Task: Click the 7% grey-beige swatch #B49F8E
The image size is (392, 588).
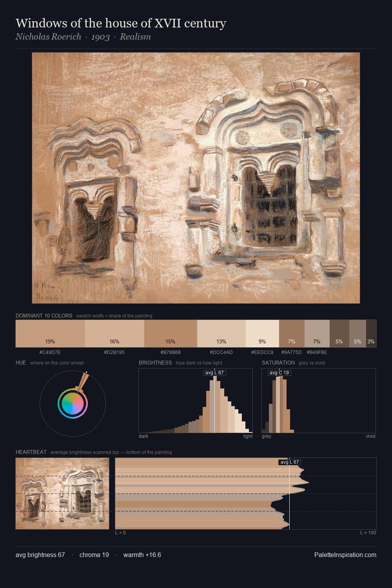Action: coord(317,334)
